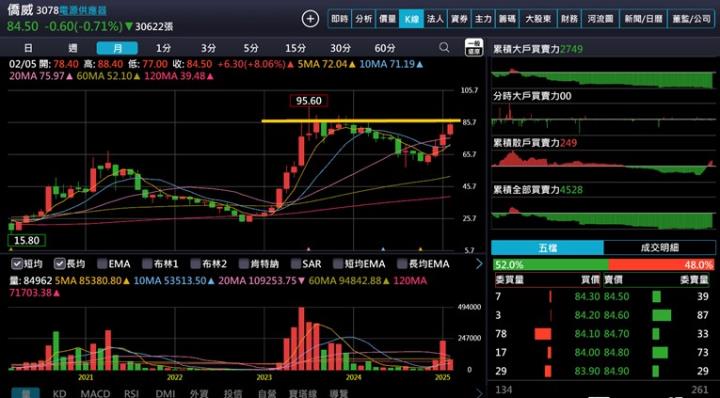This screenshot has height=398, width=720.
Task: Click the 95.60 high price label
Action: [x=309, y=101]
